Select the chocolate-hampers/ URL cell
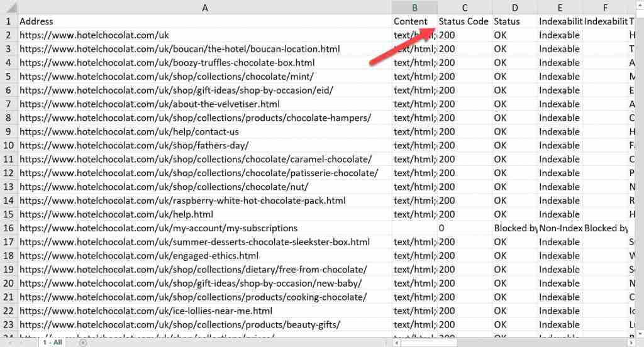Screen dimensions: 644x347 coord(204,118)
